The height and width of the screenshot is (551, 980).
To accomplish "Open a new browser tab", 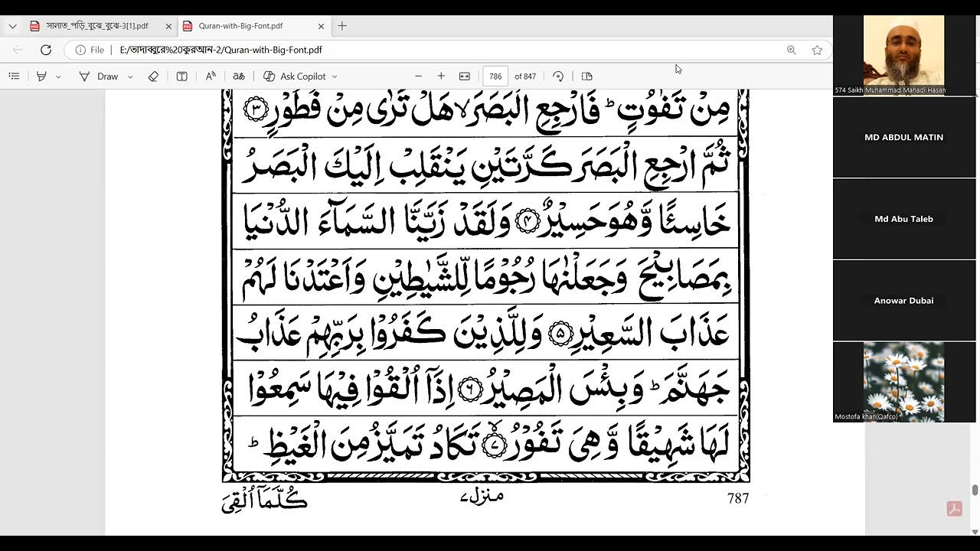I will coord(342,26).
